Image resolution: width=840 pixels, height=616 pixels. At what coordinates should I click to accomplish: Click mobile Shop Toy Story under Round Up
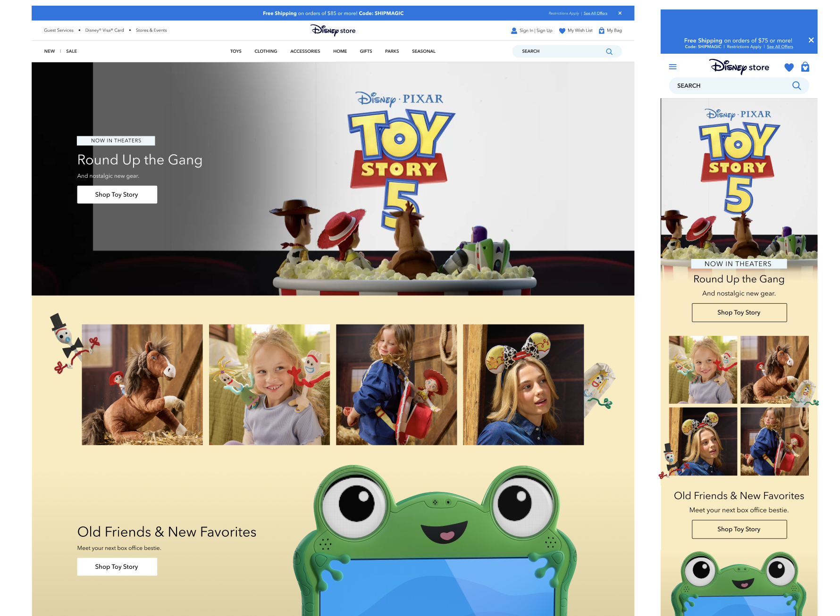pos(739,312)
